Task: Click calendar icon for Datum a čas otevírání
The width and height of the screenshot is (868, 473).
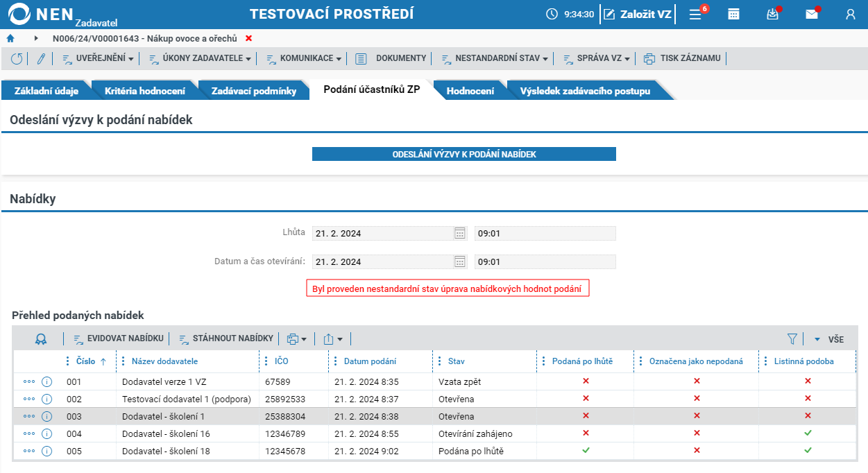Action: (x=460, y=261)
